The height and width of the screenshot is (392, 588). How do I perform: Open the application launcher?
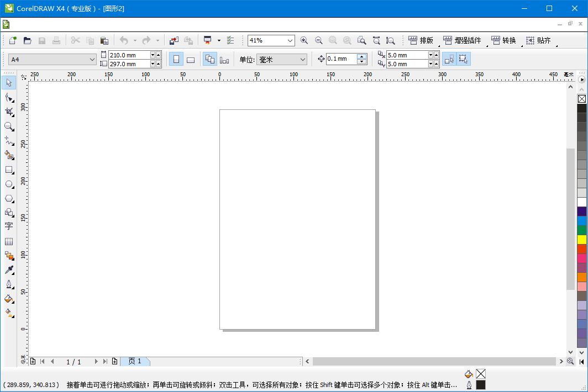click(x=207, y=40)
